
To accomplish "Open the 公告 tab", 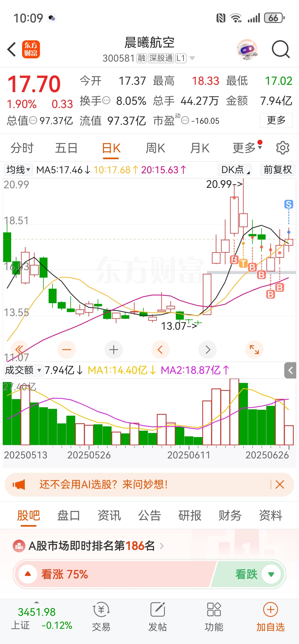I will [149, 515].
